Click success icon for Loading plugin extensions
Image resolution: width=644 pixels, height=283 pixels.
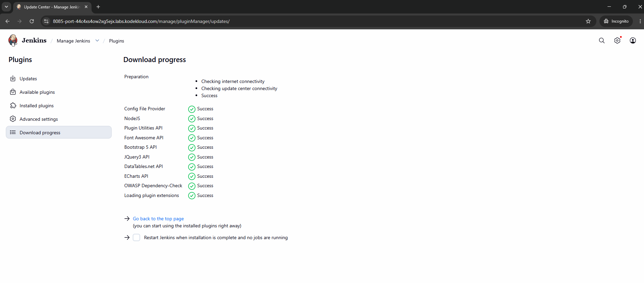pos(192,196)
